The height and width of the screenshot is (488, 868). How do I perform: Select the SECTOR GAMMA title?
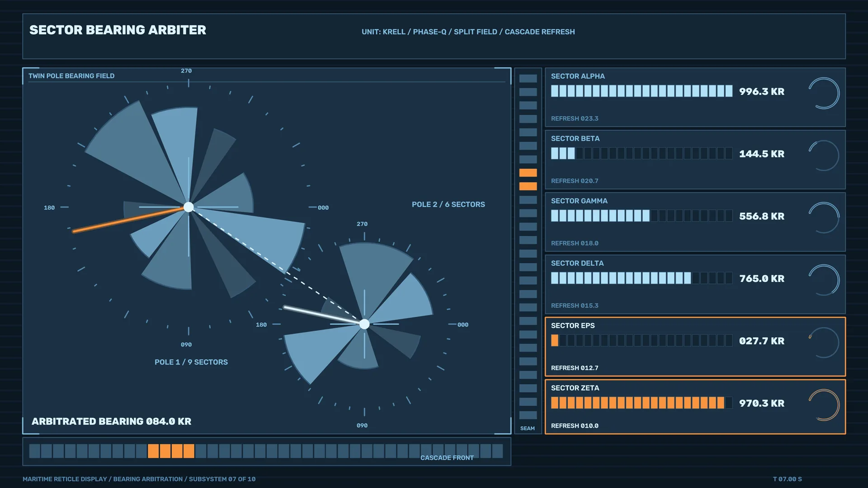(579, 201)
